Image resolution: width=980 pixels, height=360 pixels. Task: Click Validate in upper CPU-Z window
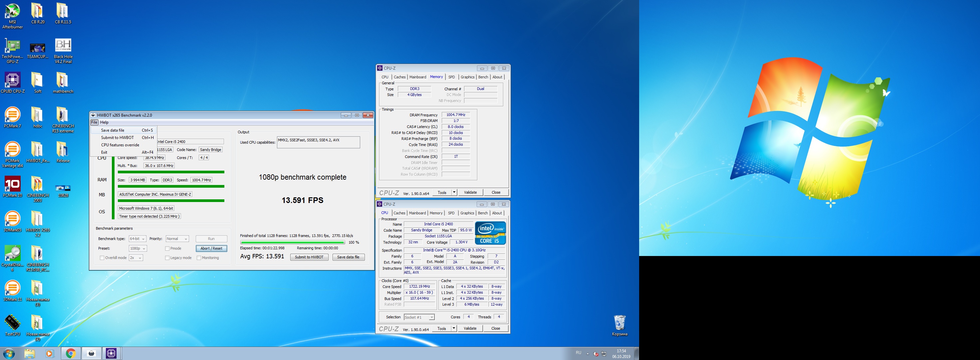pyautogui.click(x=470, y=192)
